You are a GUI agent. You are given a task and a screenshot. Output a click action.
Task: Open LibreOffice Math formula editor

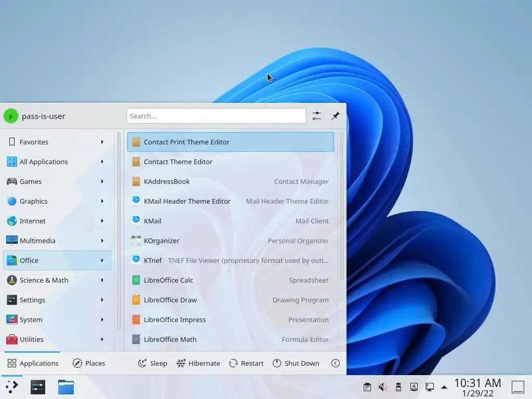click(230, 339)
